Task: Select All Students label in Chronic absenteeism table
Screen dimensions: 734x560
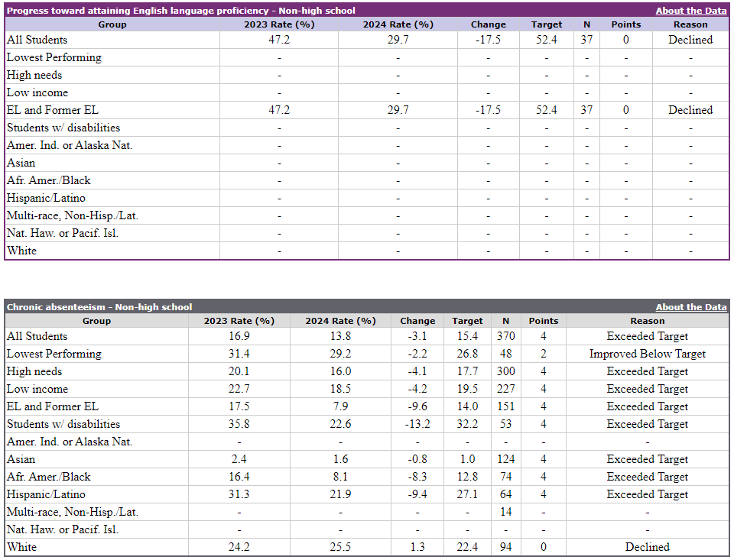Action: tap(37, 336)
